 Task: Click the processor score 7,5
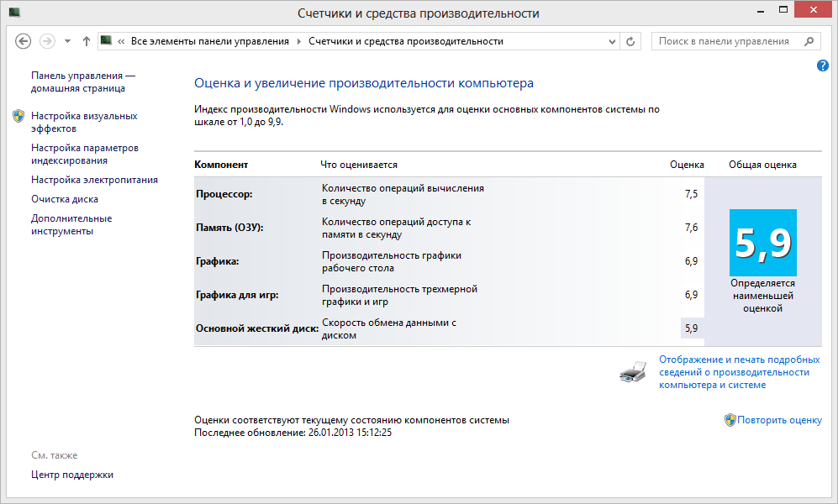coord(691,194)
